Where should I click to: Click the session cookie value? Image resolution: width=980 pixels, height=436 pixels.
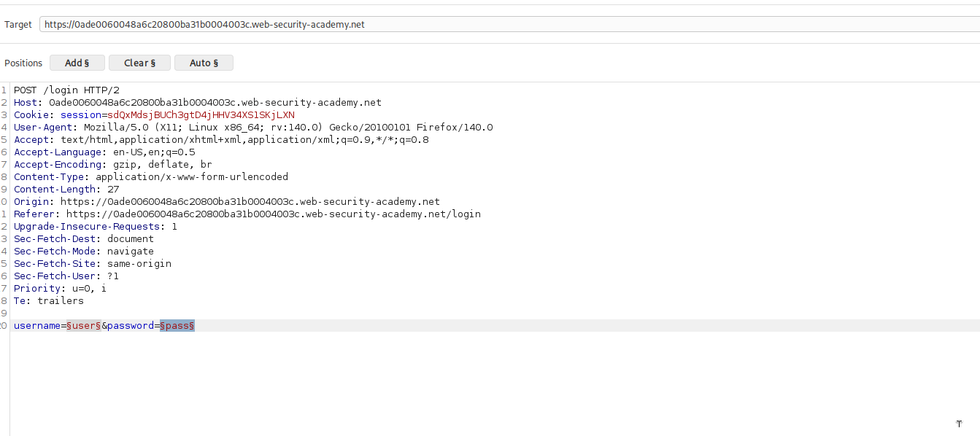point(201,115)
